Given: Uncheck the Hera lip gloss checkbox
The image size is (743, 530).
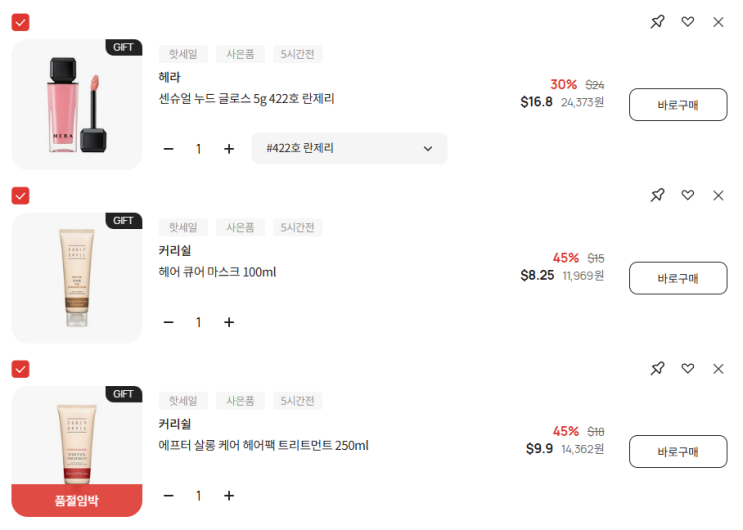Looking at the screenshot, I should pos(20,22).
